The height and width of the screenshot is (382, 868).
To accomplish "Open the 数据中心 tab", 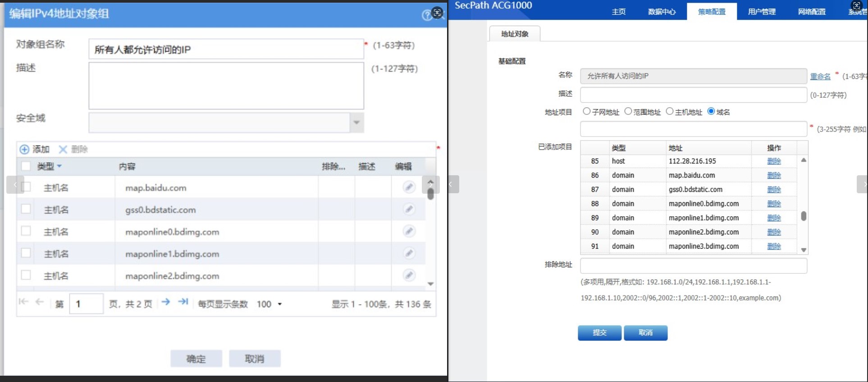I will [662, 12].
